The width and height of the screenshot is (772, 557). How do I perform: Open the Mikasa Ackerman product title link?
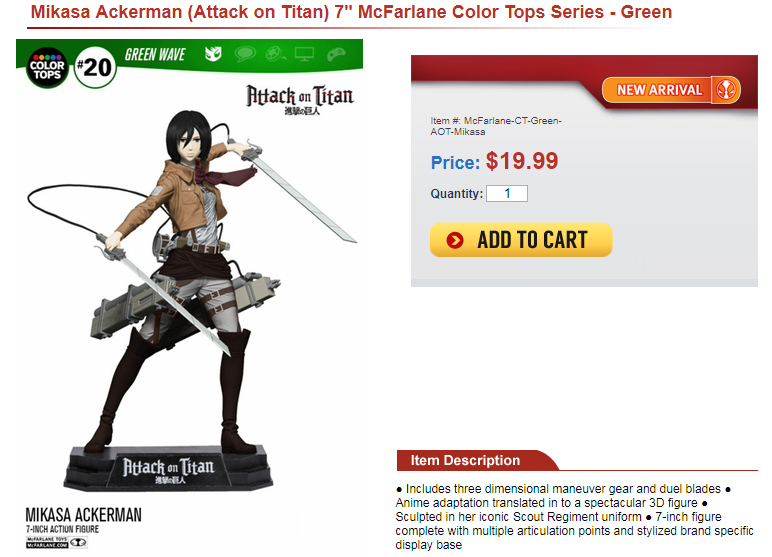[351, 12]
